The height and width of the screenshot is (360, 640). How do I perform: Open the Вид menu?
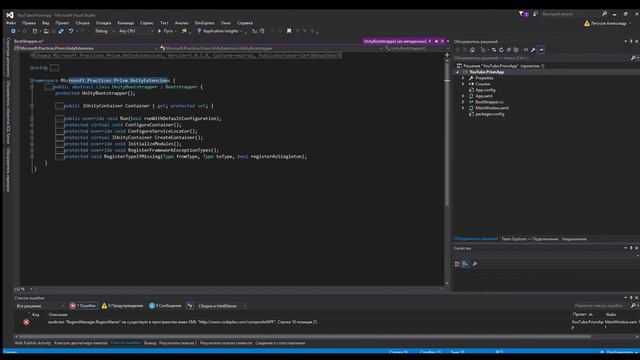click(46, 23)
